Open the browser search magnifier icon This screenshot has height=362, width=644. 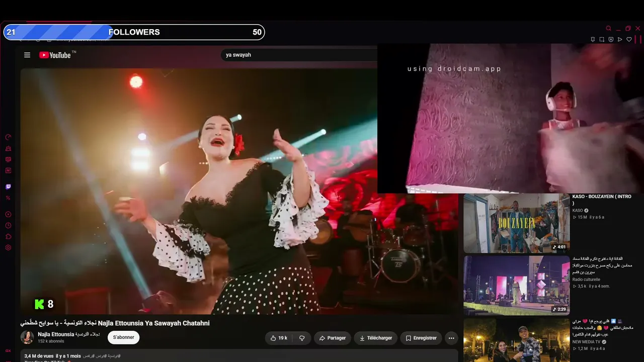pos(609,29)
